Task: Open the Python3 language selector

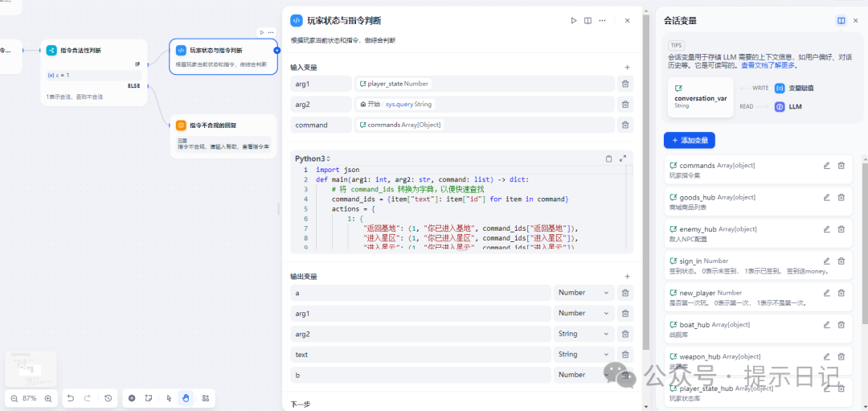Action: tap(313, 158)
